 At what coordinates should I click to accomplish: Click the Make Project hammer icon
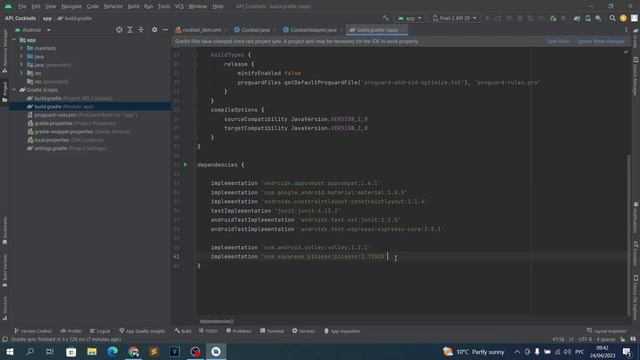(386, 18)
